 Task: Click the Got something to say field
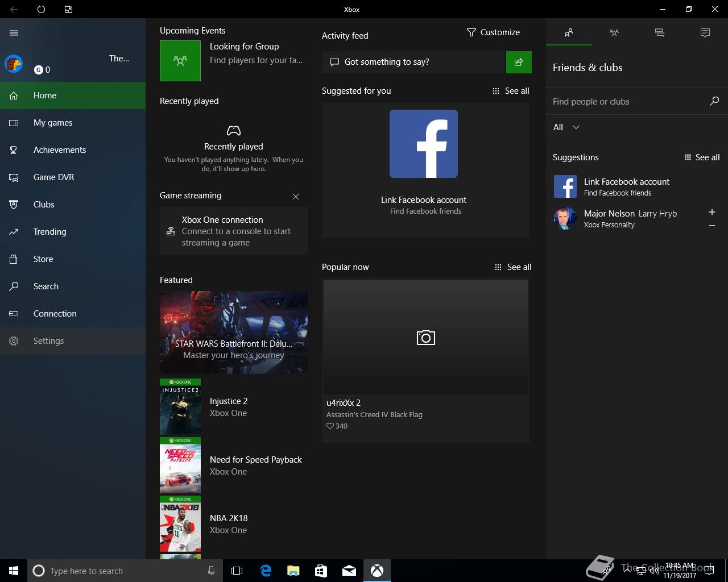point(413,62)
